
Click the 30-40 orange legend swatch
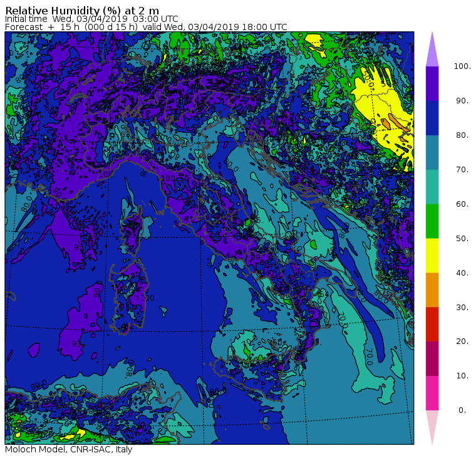click(432, 289)
